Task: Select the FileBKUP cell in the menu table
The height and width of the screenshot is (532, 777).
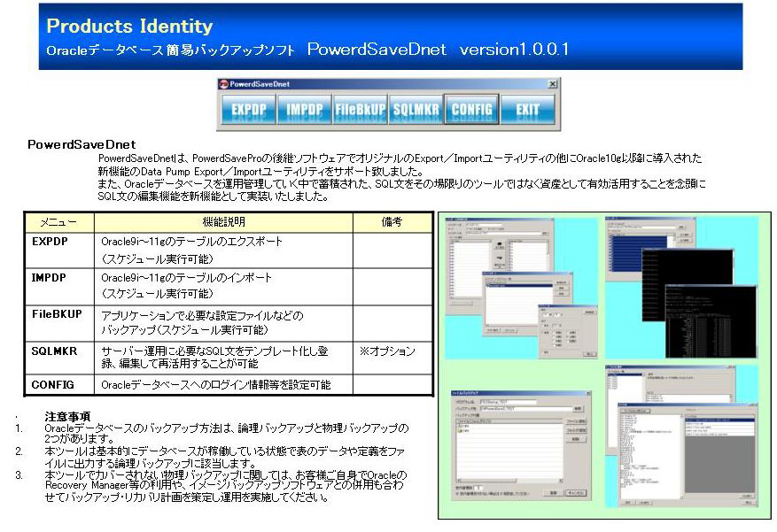Action: (x=59, y=323)
